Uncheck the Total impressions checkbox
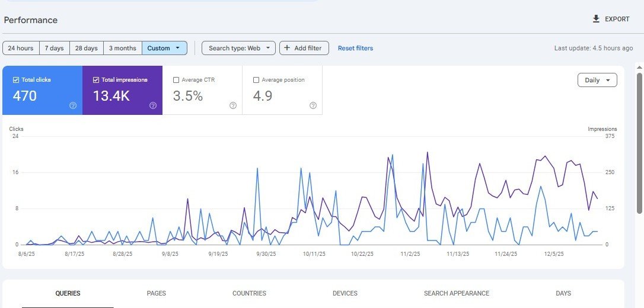This screenshot has width=644, height=308. [x=96, y=80]
